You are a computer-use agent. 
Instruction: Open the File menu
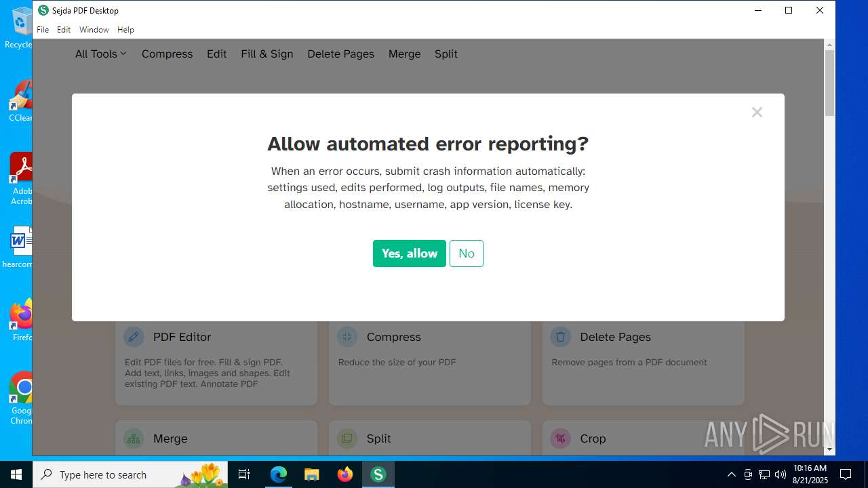[x=43, y=30]
